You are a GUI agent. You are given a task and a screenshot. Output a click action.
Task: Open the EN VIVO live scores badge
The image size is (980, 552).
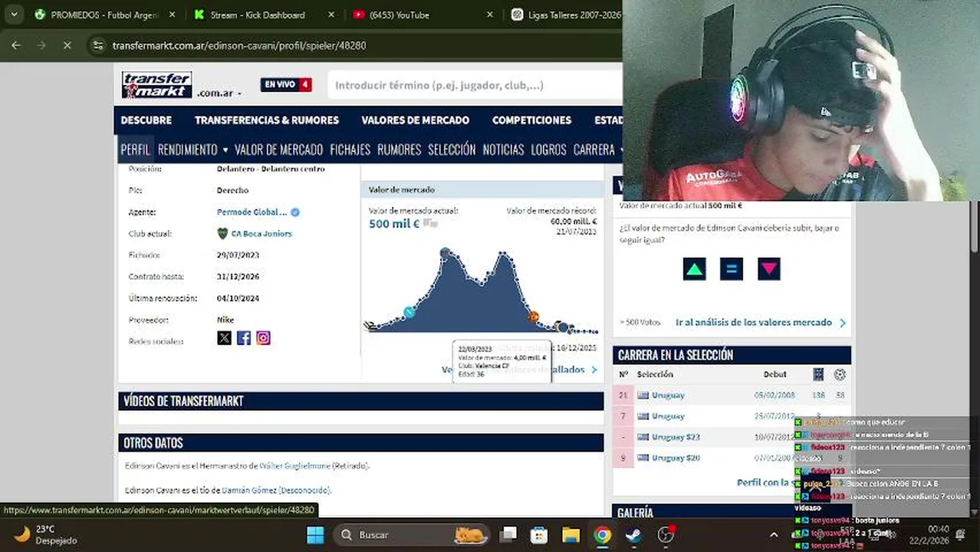286,85
